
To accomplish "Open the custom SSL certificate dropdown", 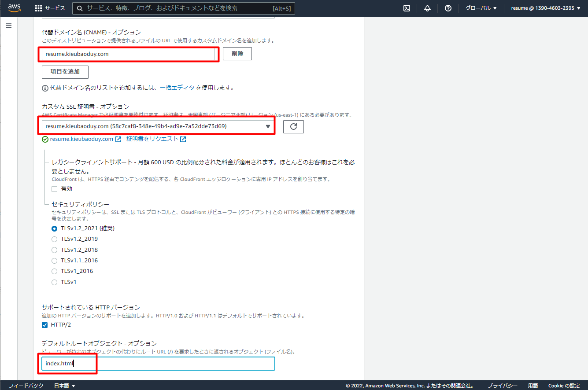I will click(158, 126).
